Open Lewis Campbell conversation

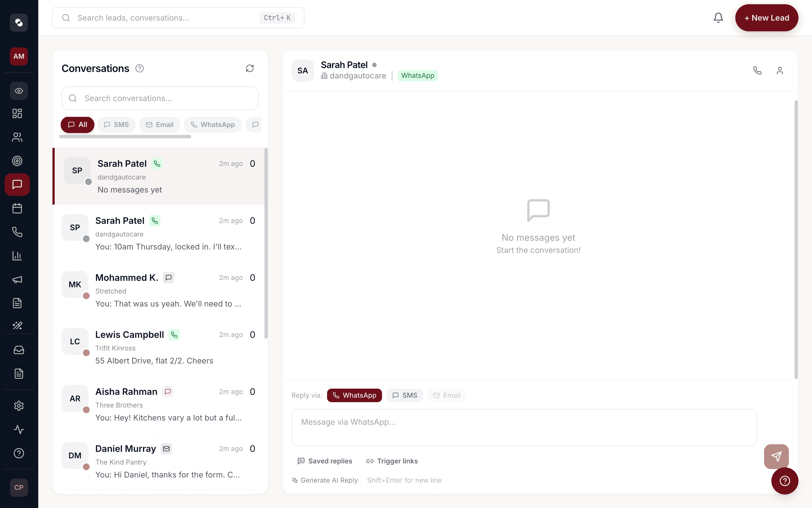(x=159, y=347)
